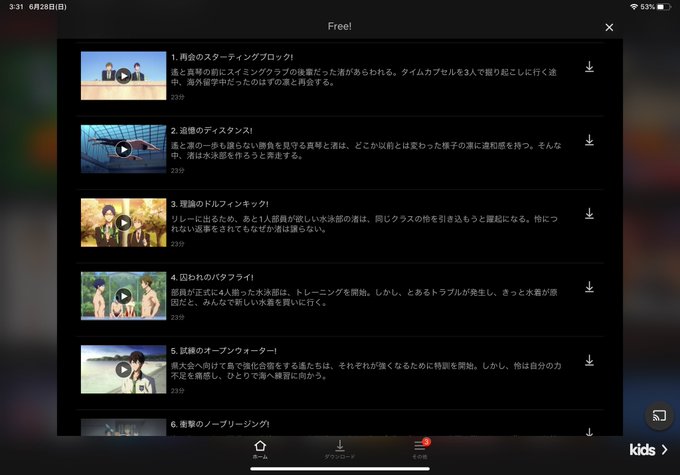Play episode 1 from its thumbnail
The image size is (680, 475).
(x=124, y=76)
